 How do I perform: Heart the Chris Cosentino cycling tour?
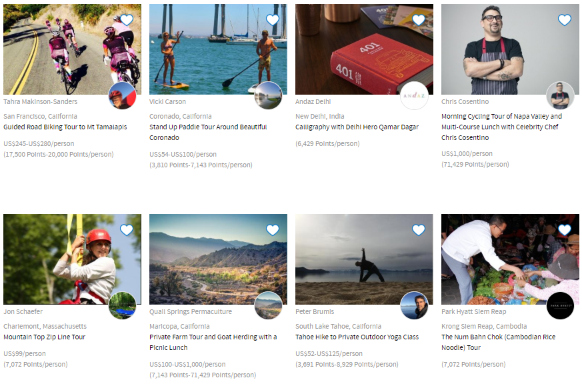(565, 20)
